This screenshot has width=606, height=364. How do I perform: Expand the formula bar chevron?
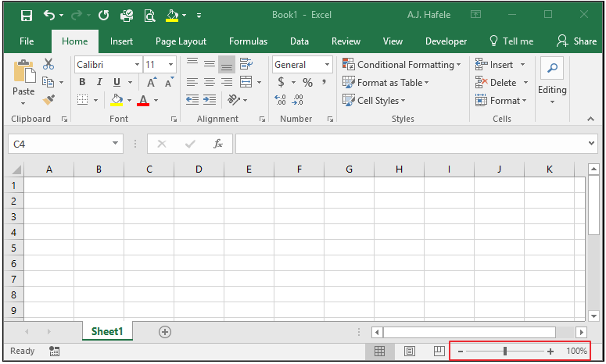click(x=591, y=143)
